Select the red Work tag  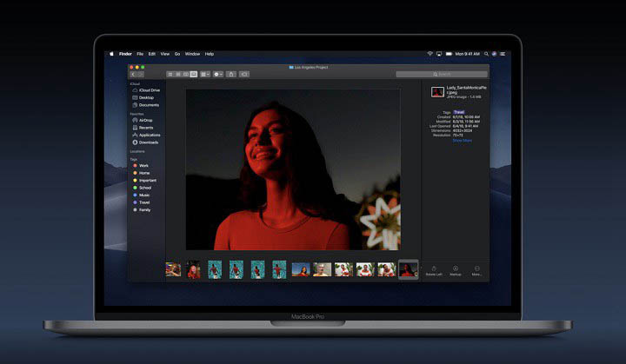click(143, 165)
